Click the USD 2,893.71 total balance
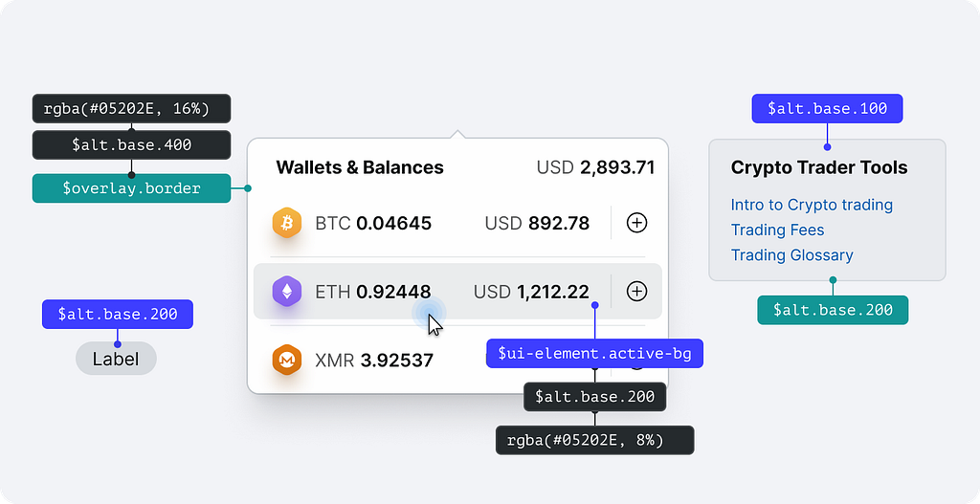 595,167
